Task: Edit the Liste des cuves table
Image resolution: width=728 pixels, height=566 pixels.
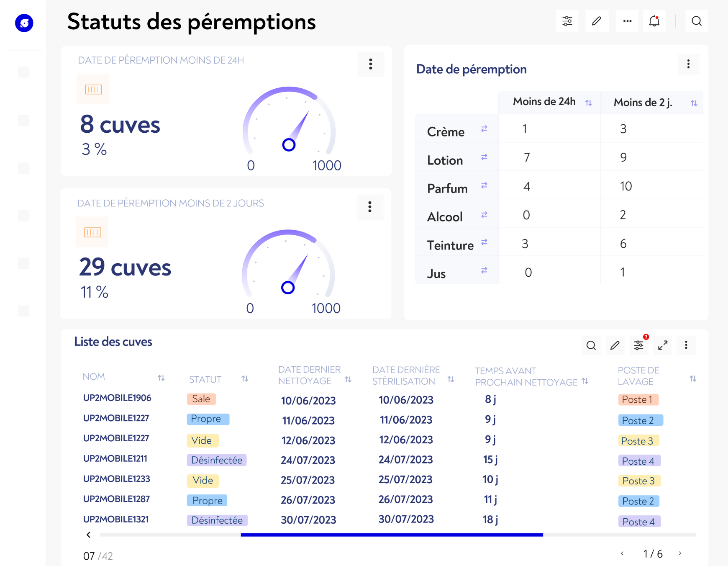Action: pyautogui.click(x=615, y=345)
